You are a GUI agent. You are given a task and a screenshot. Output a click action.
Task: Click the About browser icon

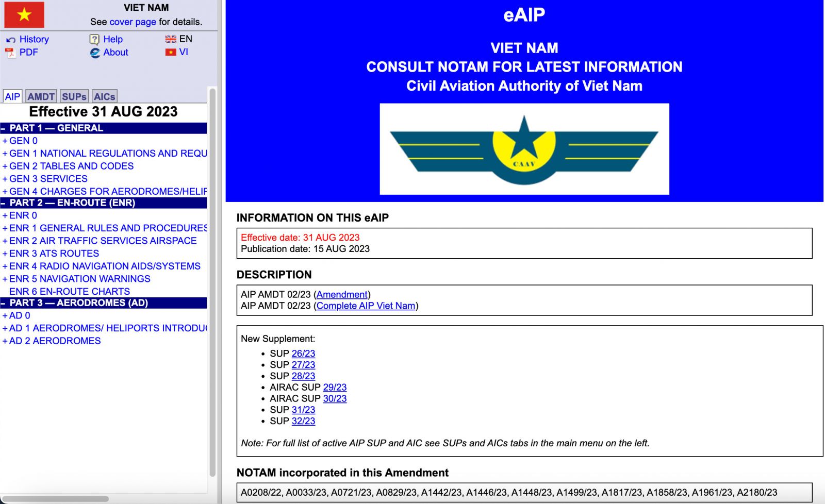[x=95, y=53]
